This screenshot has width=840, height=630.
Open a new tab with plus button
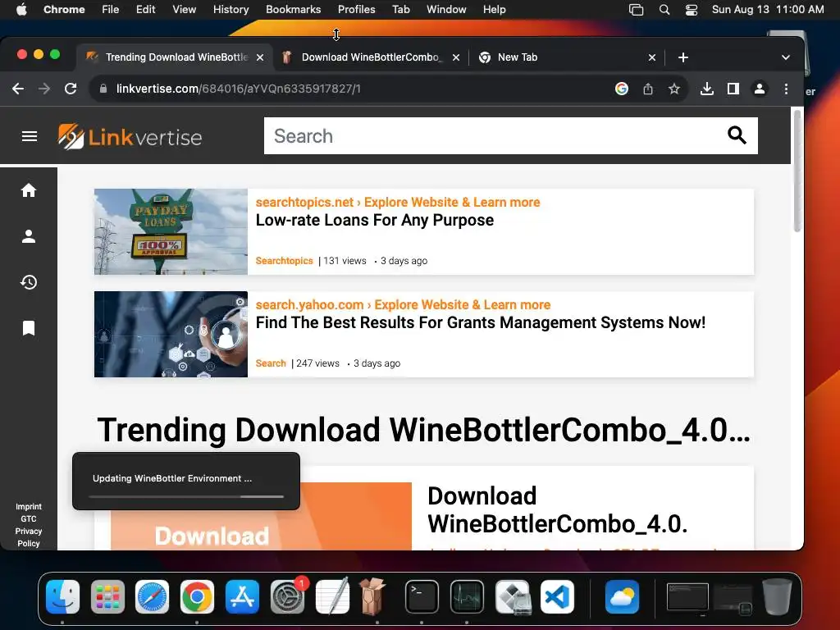(683, 57)
